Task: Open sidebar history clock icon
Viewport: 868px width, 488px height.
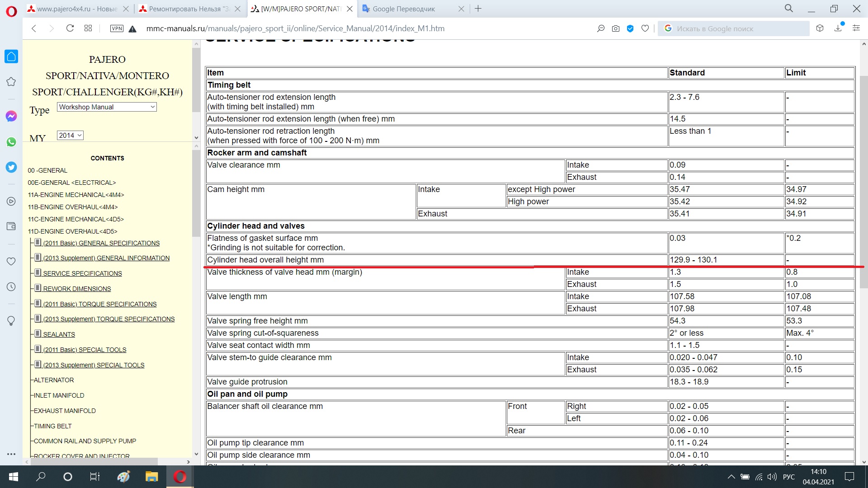Action: (11, 287)
